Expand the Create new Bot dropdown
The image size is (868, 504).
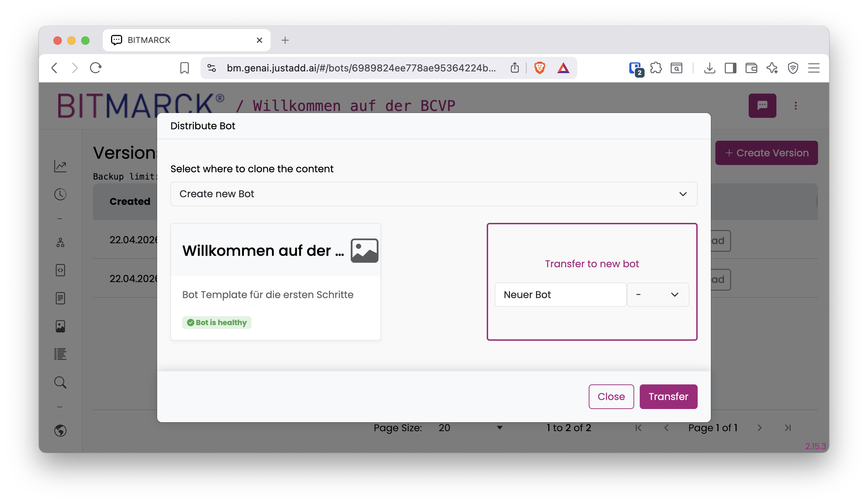tap(434, 194)
